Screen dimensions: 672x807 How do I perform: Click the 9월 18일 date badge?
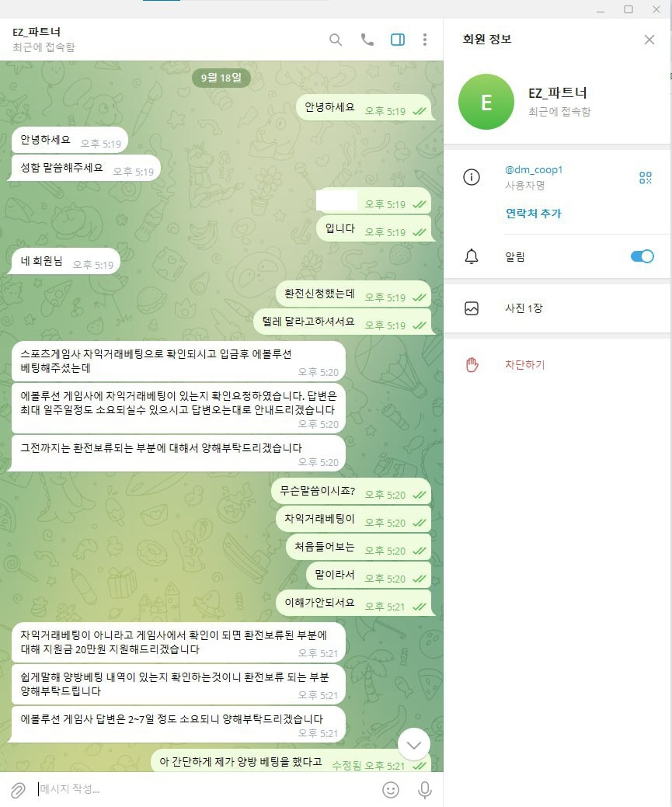tap(221, 78)
